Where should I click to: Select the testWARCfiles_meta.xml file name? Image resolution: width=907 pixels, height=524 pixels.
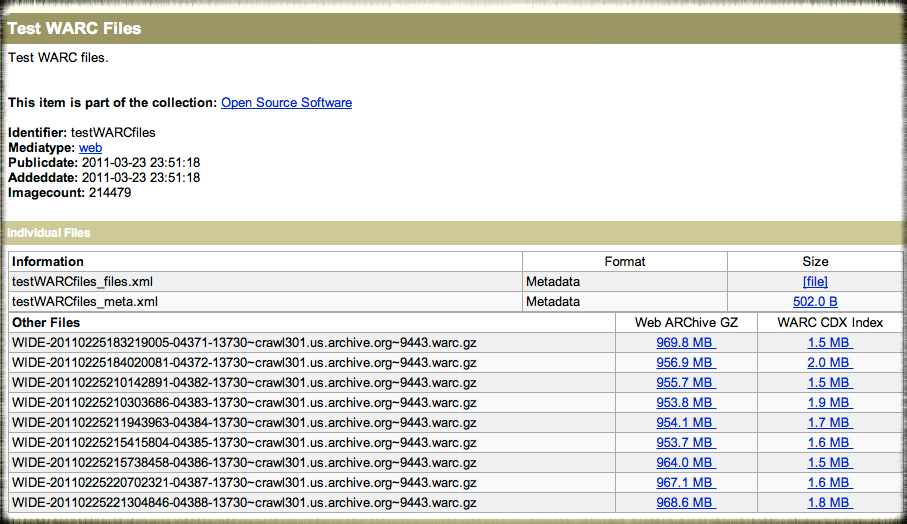(x=84, y=301)
